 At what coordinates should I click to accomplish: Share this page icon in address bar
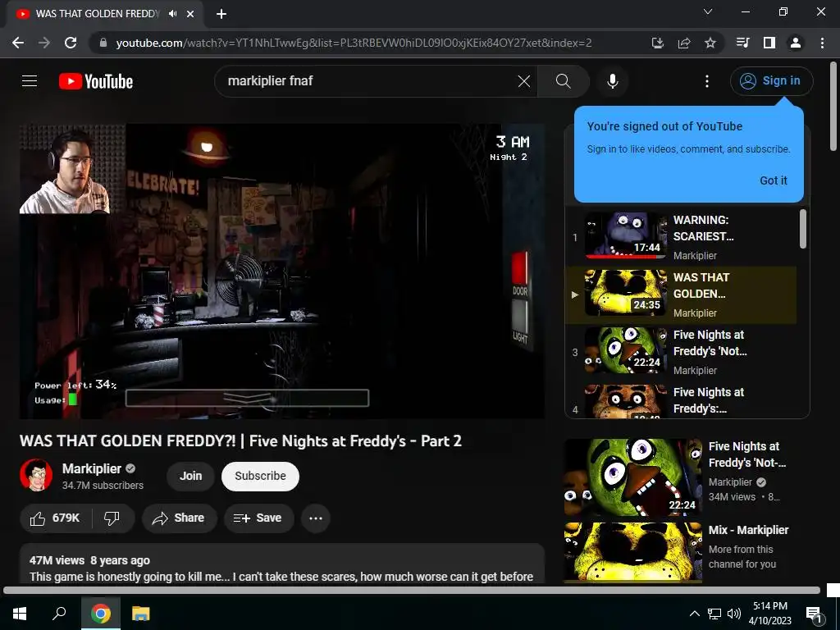[684, 43]
